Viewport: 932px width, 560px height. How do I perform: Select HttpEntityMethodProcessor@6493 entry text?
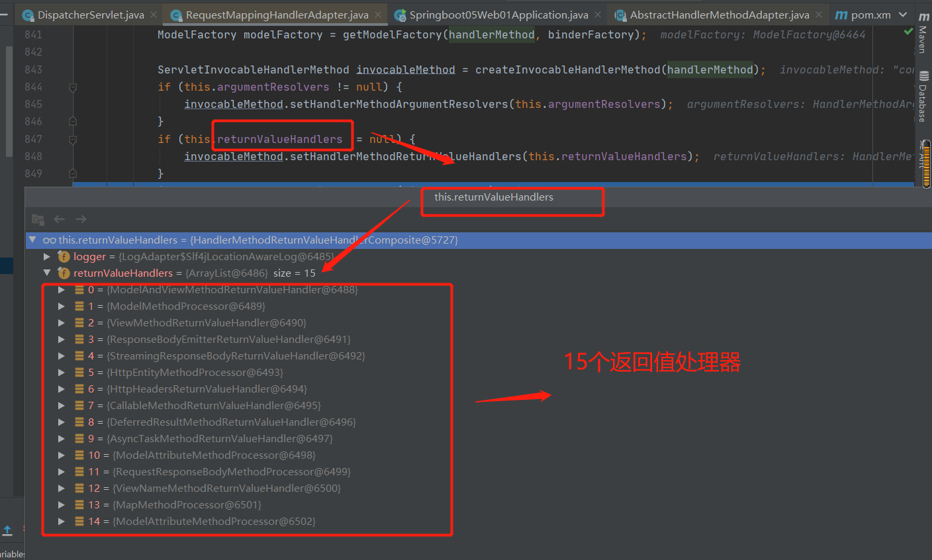click(x=195, y=372)
